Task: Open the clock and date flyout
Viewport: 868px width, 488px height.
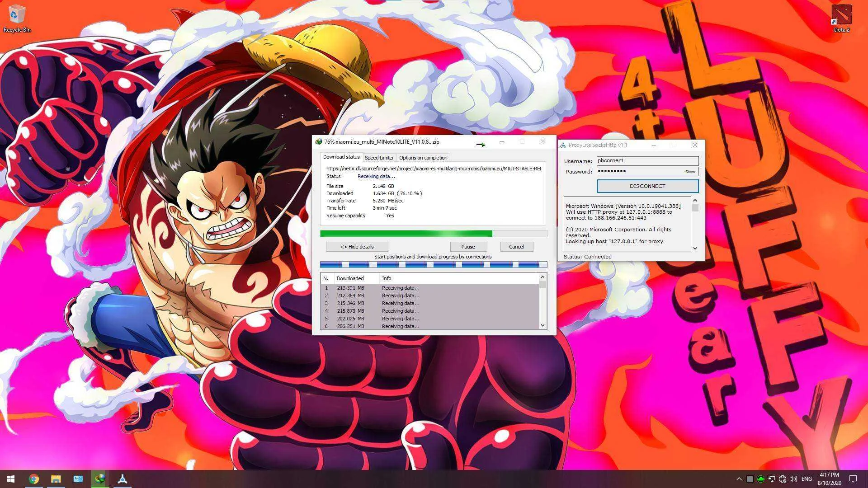Action: tap(829, 479)
